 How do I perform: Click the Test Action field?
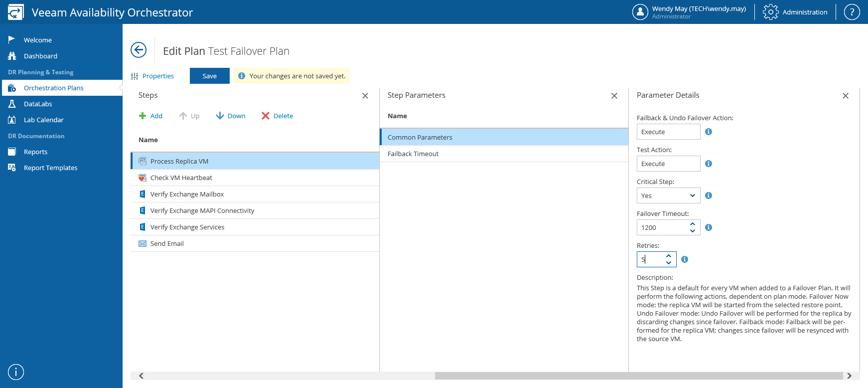pos(669,164)
